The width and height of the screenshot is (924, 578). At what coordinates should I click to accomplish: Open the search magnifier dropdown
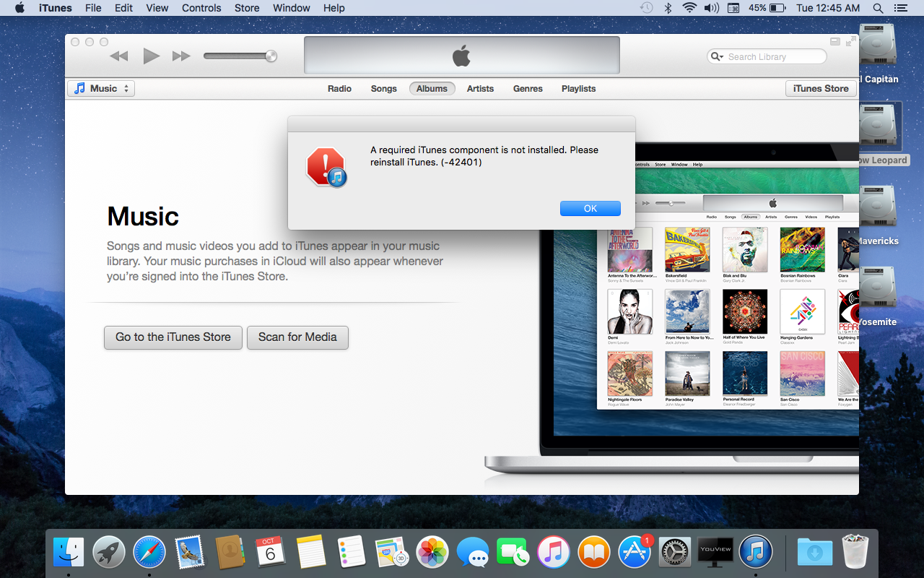[x=717, y=56]
